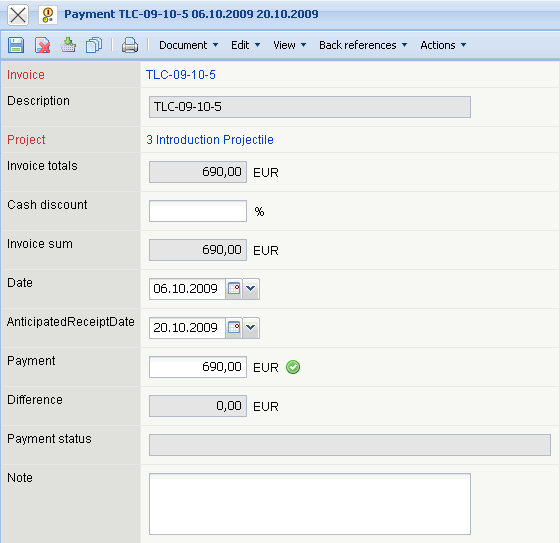This screenshot has height=543, width=560.
Task: Click the Invoice sum amount field
Action: [x=198, y=250]
